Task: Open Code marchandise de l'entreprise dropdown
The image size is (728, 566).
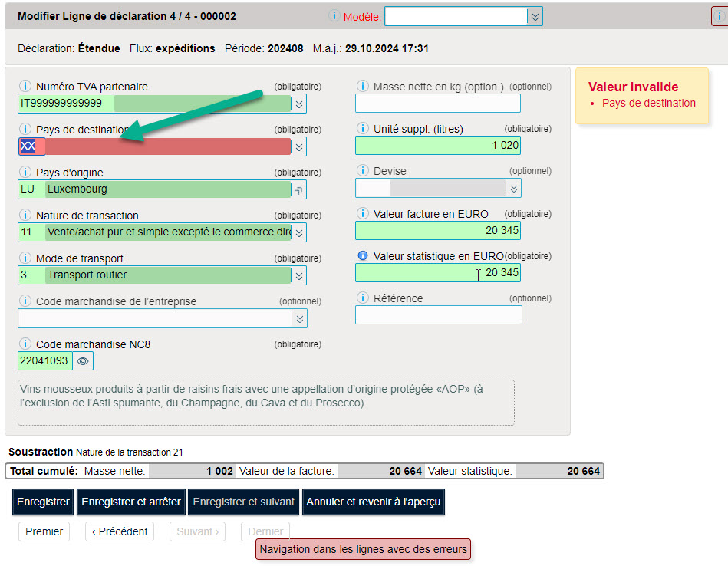Action: tap(300, 318)
